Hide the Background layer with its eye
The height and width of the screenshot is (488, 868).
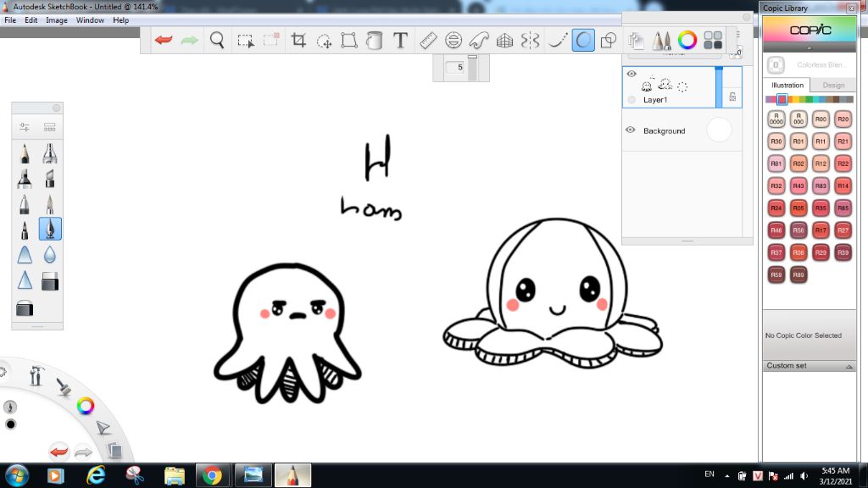coord(631,130)
